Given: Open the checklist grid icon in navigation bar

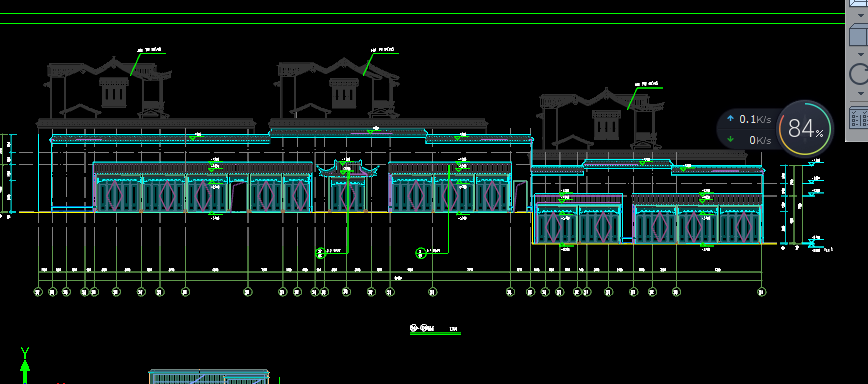Looking at the screenshot, I should [860, 118].
